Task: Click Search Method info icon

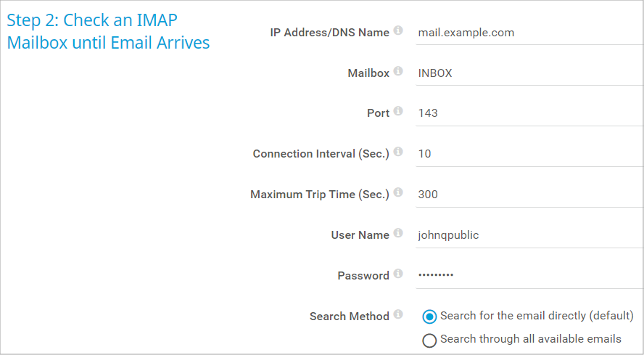Action: pyautogui.click(x=398, y=315)
